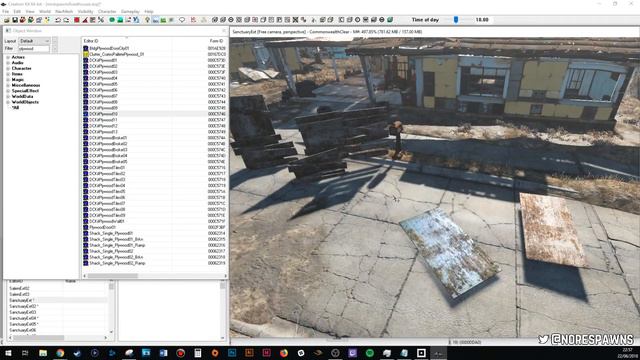Click the red square toolbar icon
The width and height of the screenshot is (640, 360).
76,20
